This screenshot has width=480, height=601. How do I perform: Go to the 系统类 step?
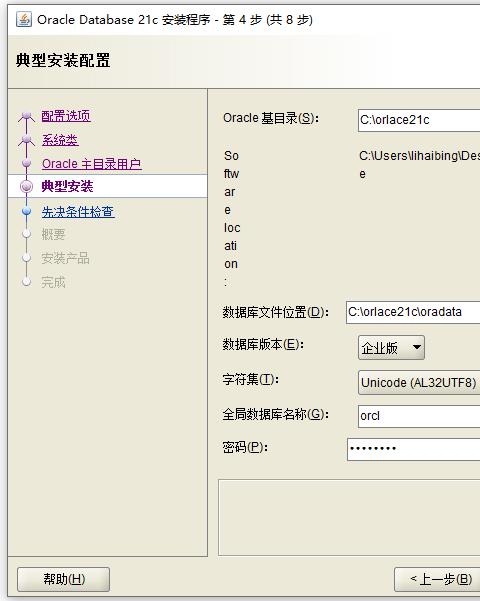[x=60, y=140]
